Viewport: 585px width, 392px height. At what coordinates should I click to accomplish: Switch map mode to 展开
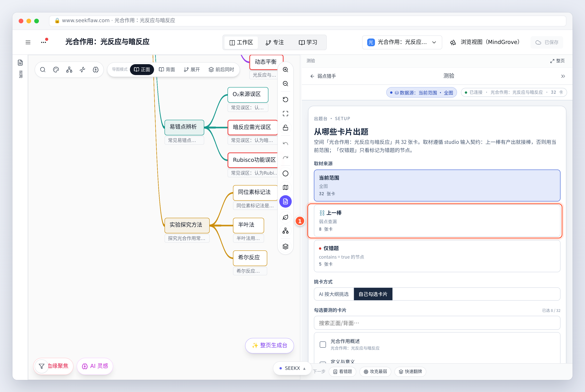point(192,69)
